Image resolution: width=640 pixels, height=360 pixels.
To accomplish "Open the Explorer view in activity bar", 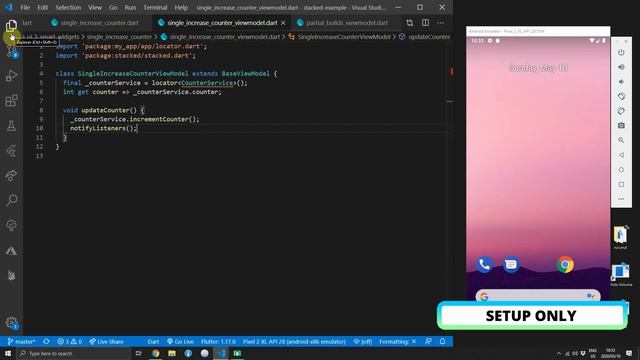I will pos(11,26).
